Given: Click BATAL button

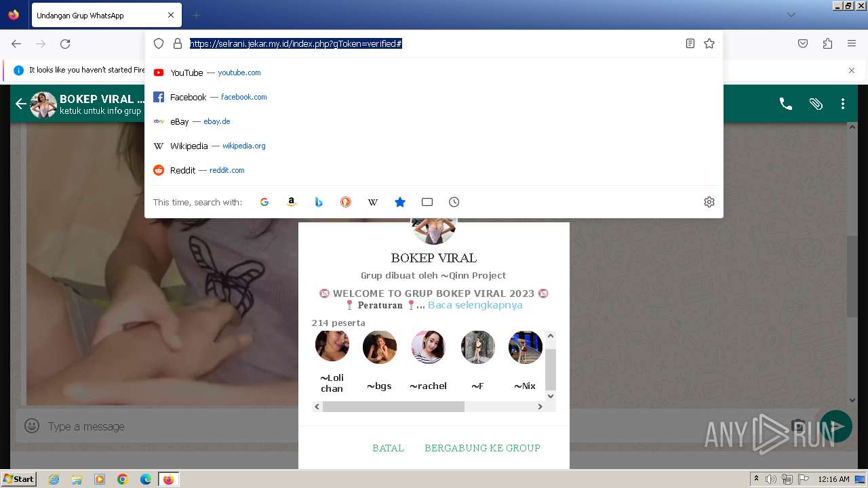Looking at the screenshot, I should point(388,448).
